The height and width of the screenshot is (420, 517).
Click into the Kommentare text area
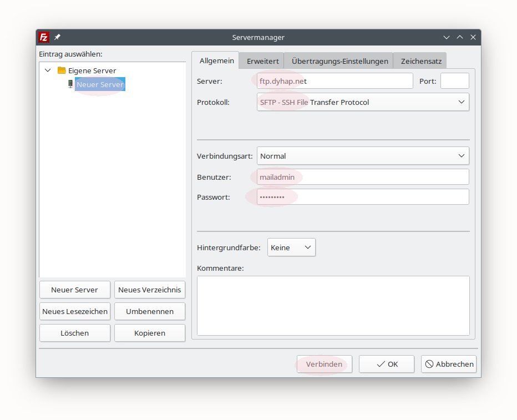pos(333,305)
